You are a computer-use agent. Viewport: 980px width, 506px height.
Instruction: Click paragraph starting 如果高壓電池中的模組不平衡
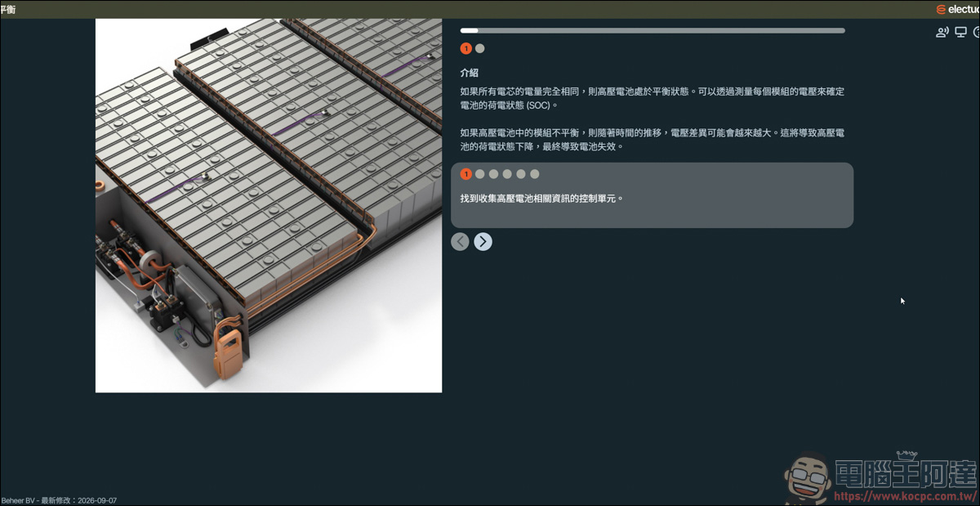coord(652,140)
